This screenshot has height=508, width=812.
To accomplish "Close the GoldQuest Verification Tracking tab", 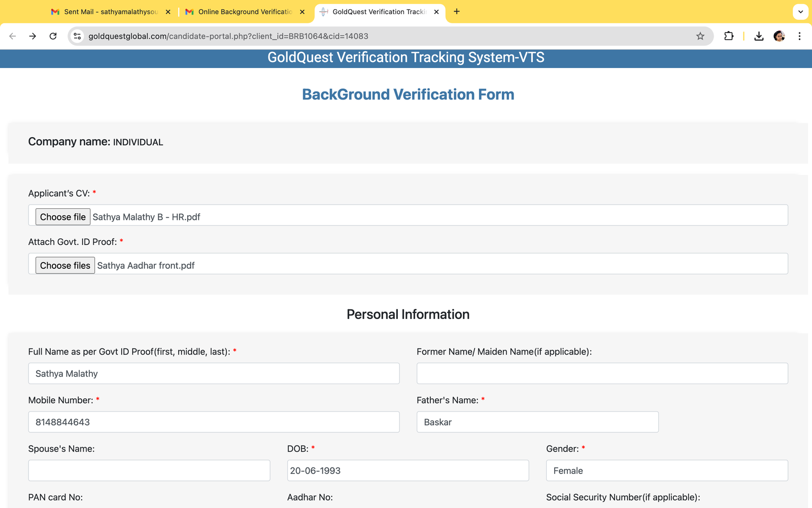I will [x=436, y=12].
